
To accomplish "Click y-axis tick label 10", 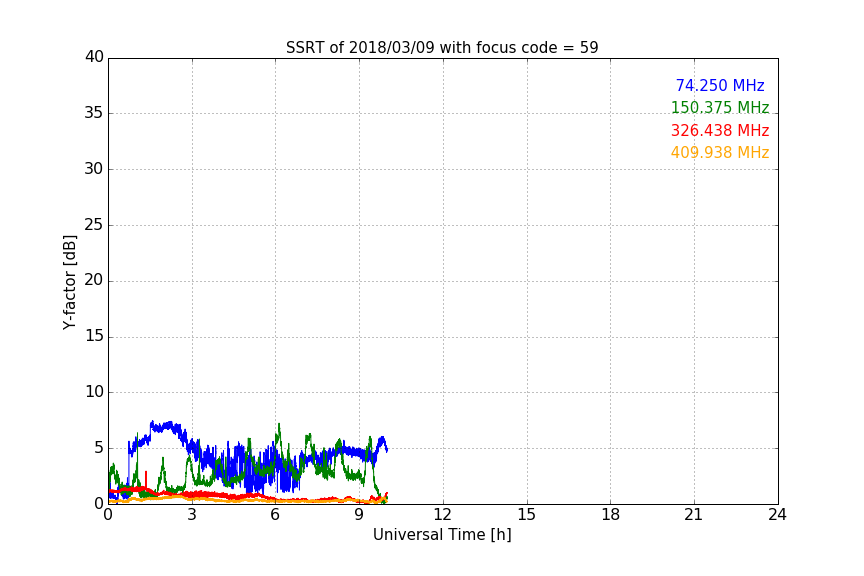I will click(94, 392).
